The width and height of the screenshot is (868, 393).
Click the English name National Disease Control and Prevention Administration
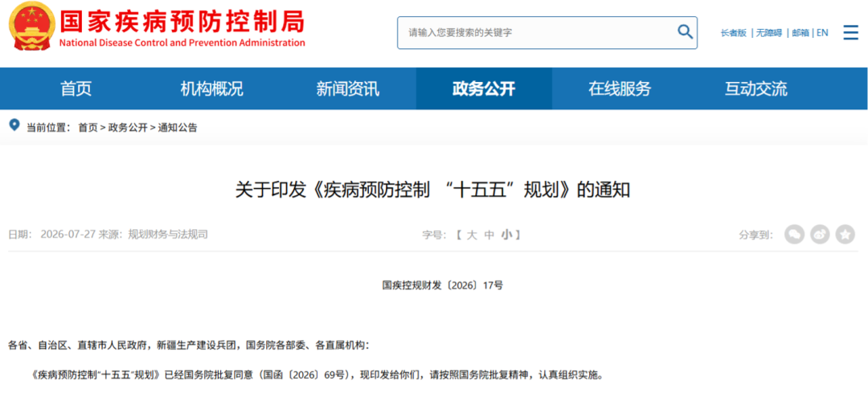[x=182, y=43]
